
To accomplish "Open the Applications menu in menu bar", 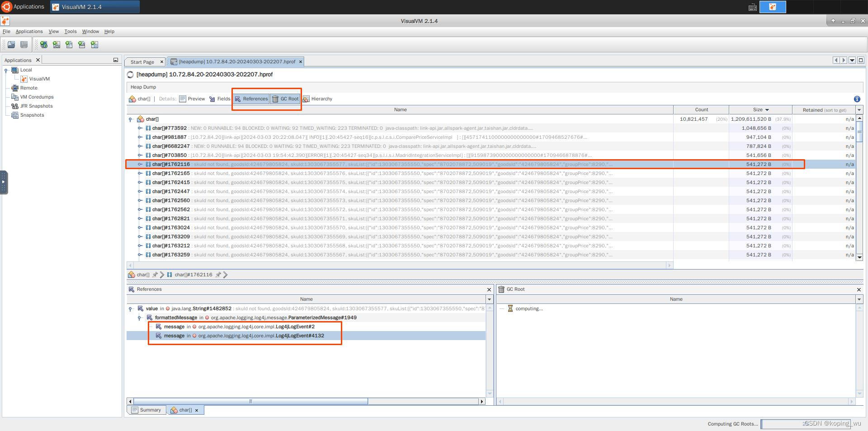I will 29,31.
